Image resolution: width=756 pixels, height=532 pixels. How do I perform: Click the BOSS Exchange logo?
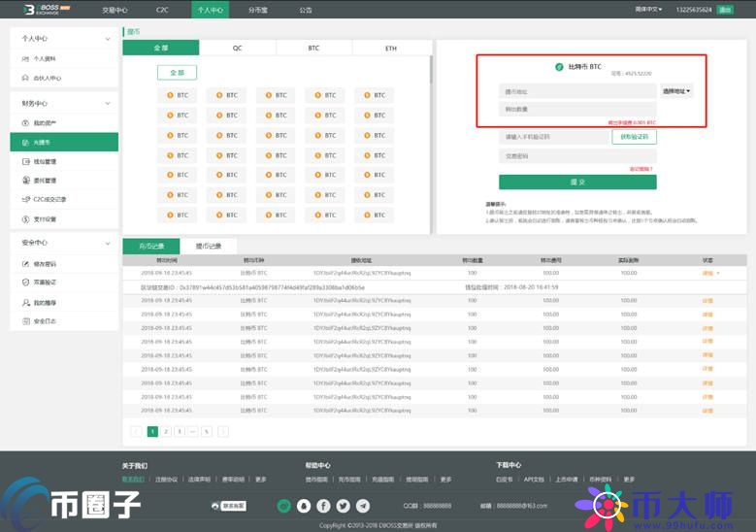coord(48,9)
